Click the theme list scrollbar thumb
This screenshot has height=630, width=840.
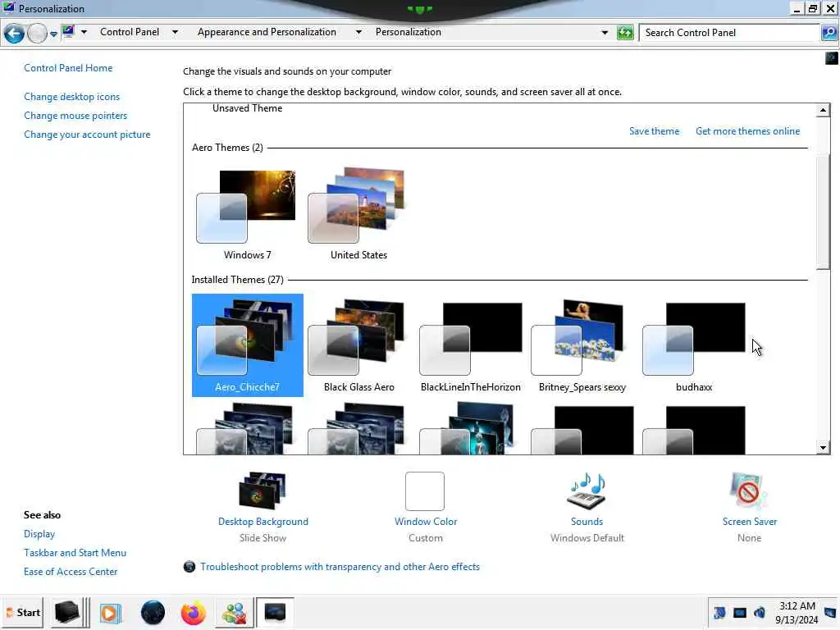coord(823,212)
